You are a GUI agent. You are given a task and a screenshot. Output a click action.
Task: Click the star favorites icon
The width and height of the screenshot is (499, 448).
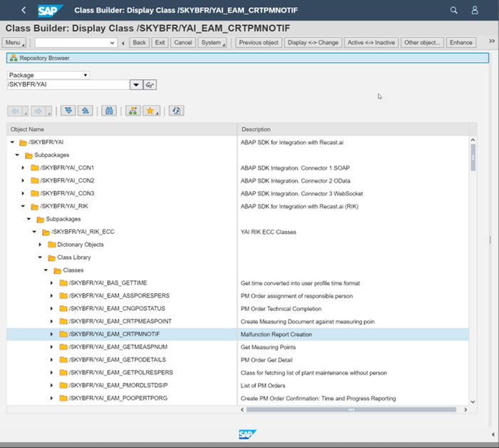point(151,111)
